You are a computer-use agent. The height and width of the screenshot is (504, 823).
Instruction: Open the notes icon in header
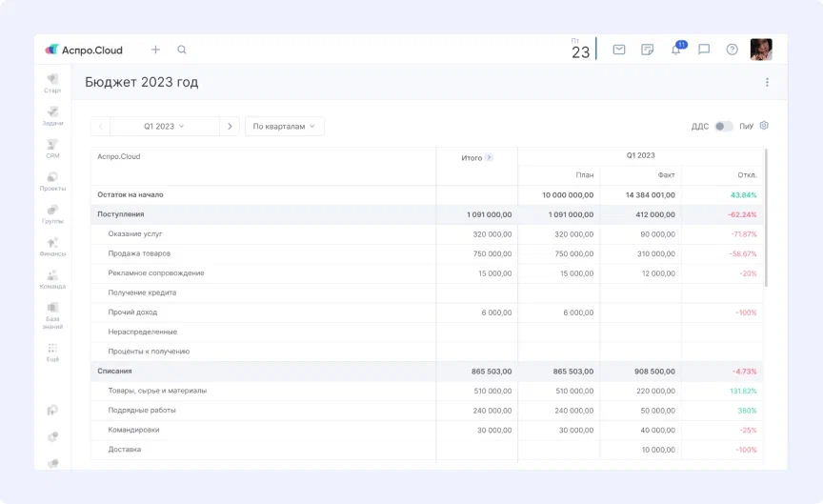(x=648, y=50)
